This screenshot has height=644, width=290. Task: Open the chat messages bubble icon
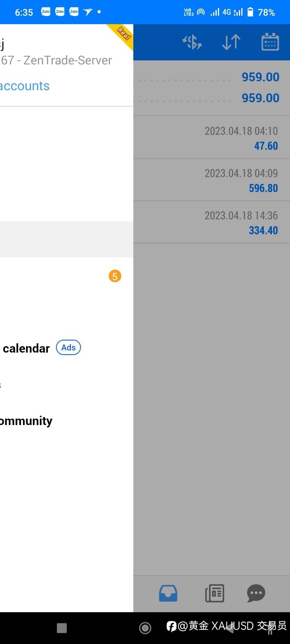click(256, 593)
